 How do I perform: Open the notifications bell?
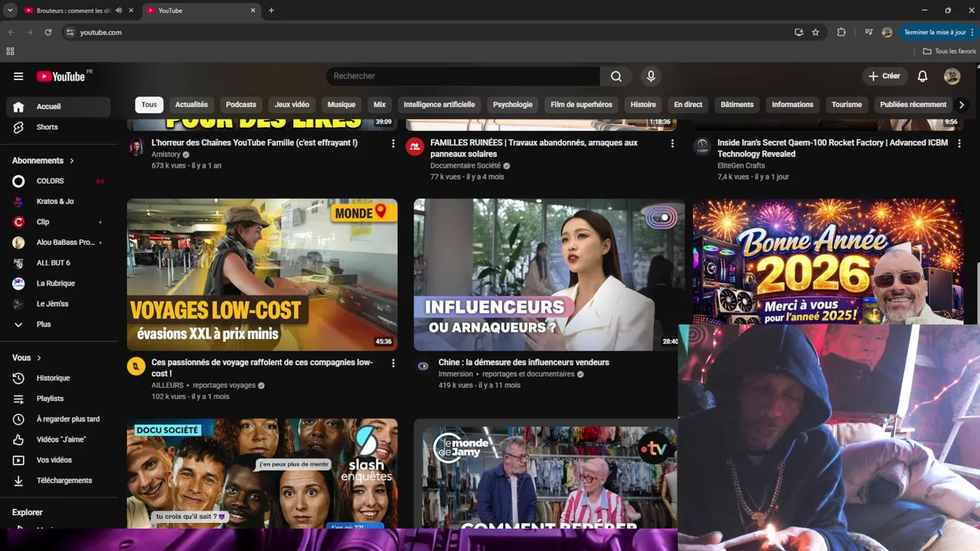[923, 76]
